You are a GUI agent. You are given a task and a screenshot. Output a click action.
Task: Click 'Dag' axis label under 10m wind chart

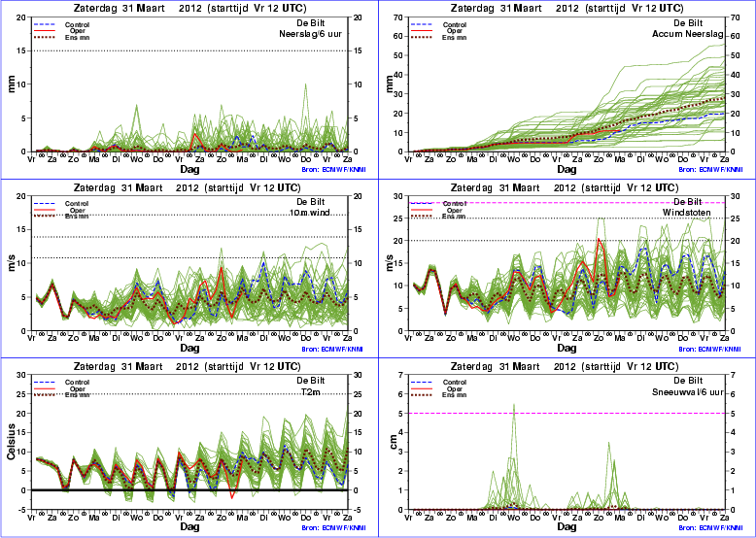(189, 349)
